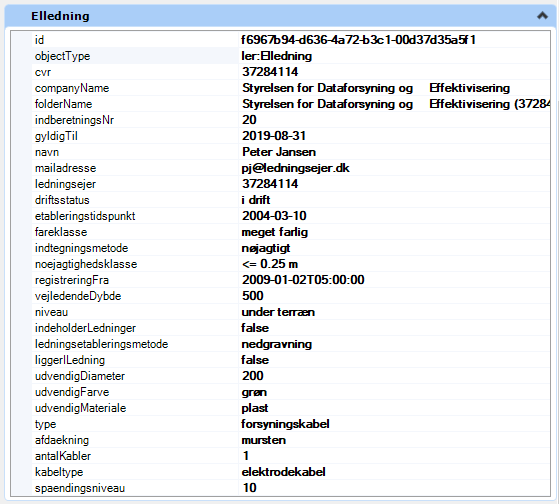
Task: Click the companyName value Styrelsen for Dataforsyning
Action: (376, 88)
